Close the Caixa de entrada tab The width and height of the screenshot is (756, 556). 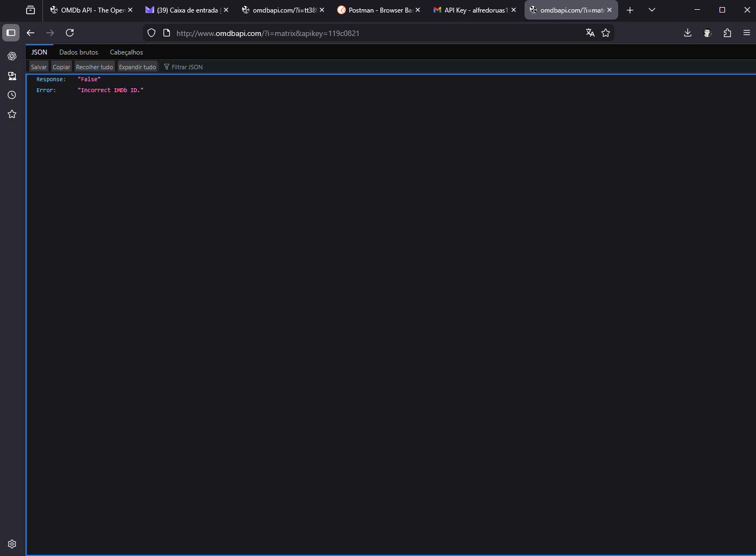coord(226,10)
